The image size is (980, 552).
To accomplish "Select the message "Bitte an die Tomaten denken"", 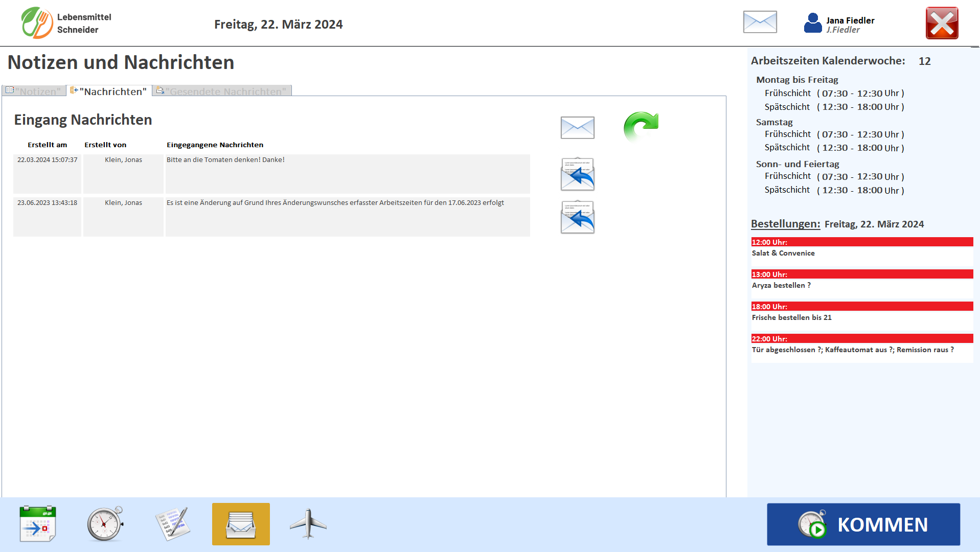I will [x=347, y=174].
